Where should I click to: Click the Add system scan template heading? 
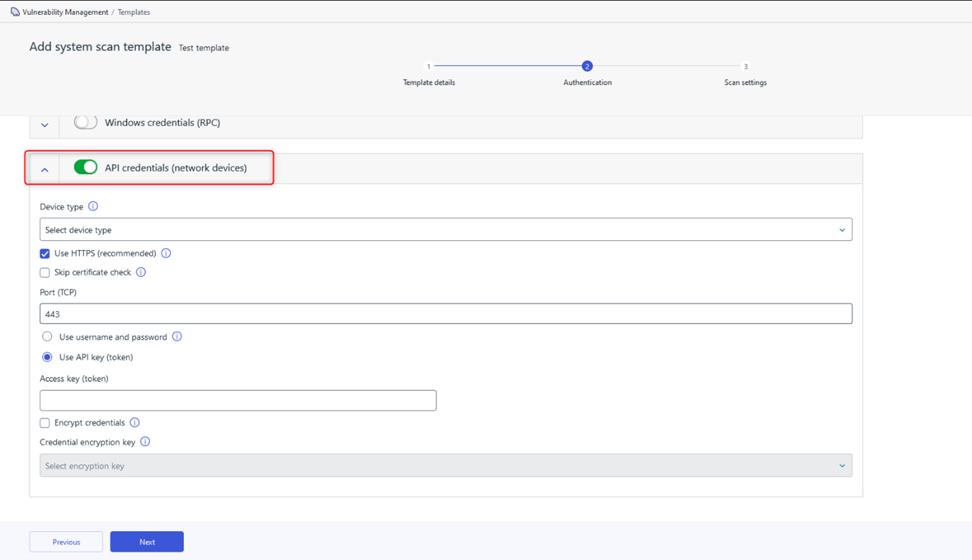tap(100, 46)
